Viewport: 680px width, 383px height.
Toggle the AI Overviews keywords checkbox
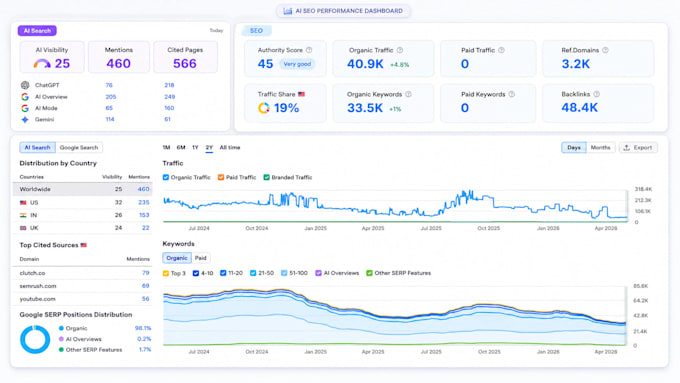pyautogui.click(x=318, y=273)
